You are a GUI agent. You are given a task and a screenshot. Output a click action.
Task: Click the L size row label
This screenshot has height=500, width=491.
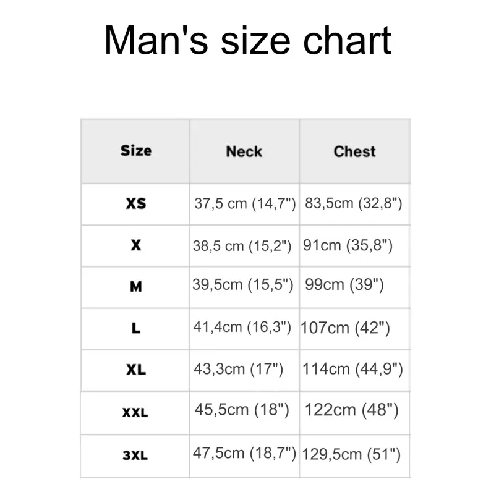(136, 328)
